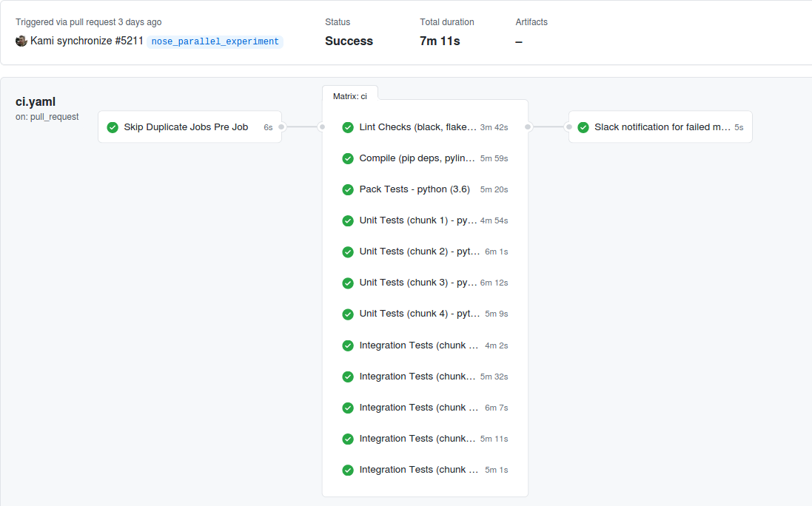Open the nose_parallel_experiment branch link

click(215, 41)
